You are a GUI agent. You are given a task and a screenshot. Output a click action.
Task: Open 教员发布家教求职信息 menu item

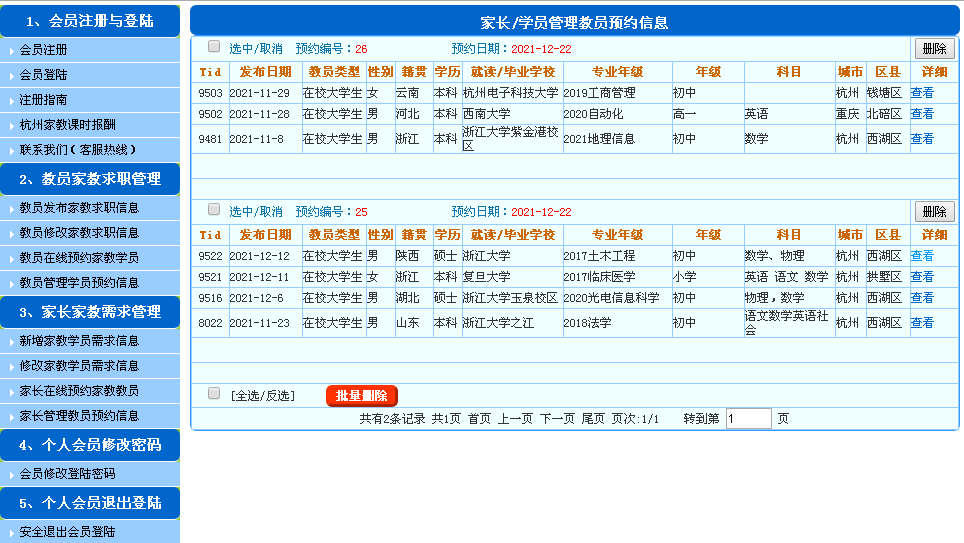pyautogui.click(x=80, y=208)
